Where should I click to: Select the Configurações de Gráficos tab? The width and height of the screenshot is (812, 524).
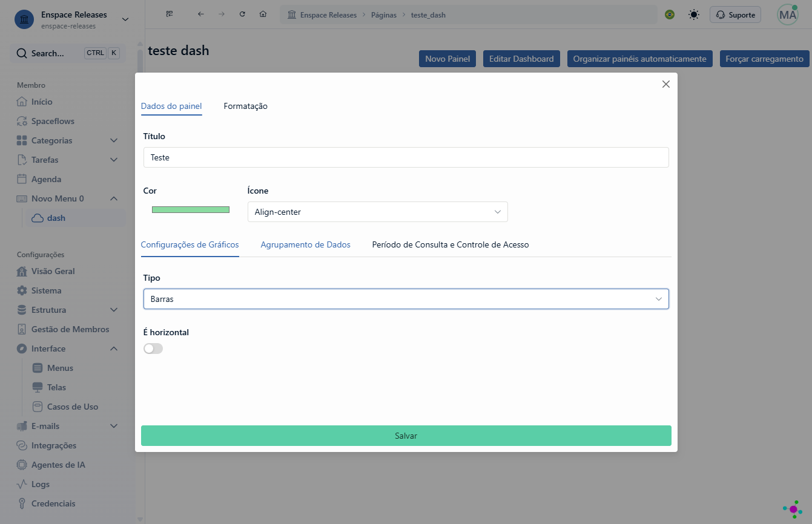point(190,244)
